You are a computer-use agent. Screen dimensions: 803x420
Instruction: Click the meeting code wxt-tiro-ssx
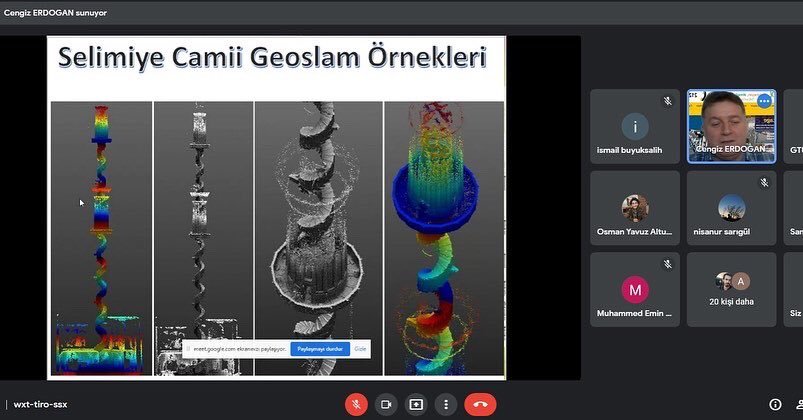click(40, 405)
